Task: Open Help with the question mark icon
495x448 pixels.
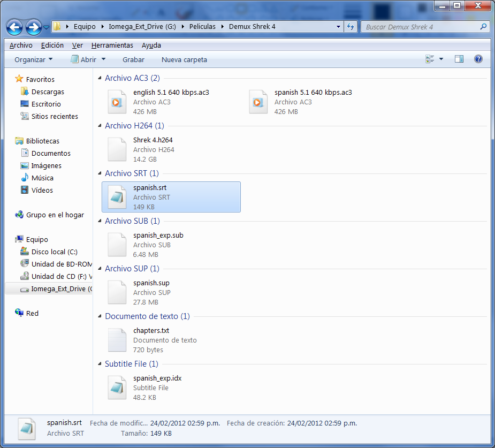Action: click(478, 59)
